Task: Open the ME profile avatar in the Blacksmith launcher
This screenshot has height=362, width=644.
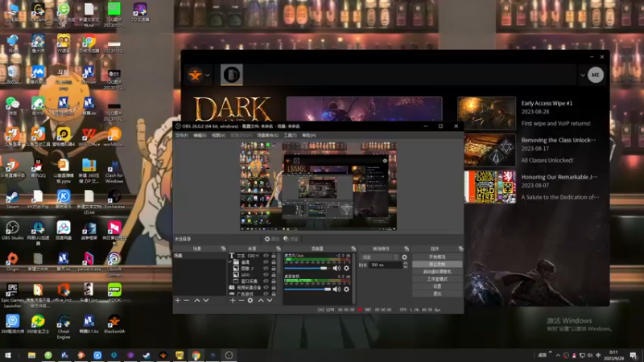Action: (596, 75)
